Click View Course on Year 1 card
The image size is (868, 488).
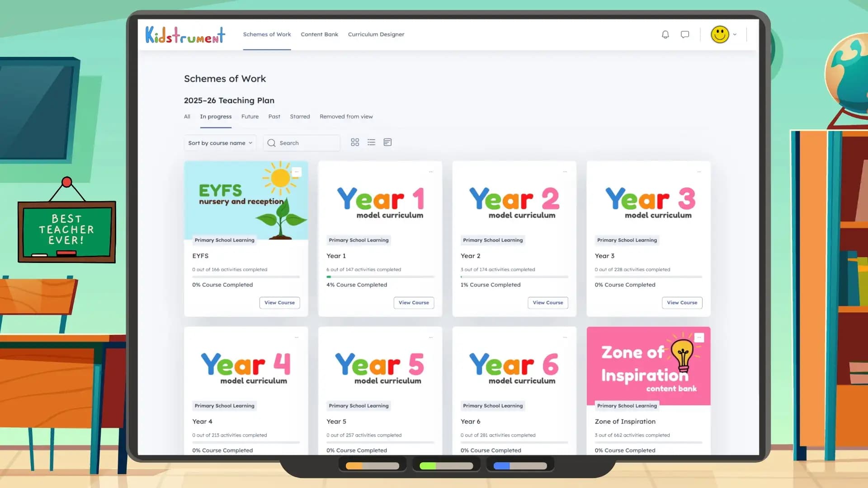(414, 303)
